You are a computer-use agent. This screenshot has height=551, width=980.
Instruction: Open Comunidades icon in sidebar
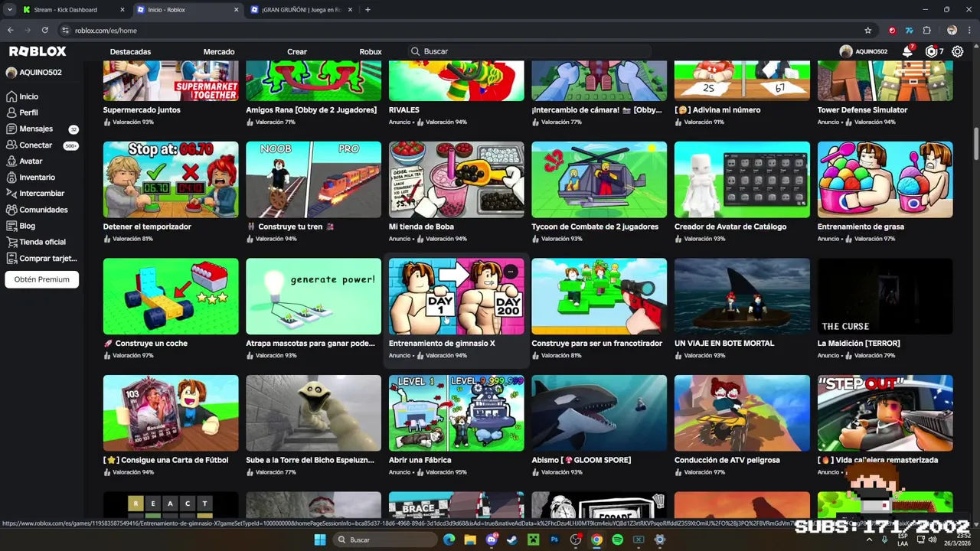[x=11, y=210]
